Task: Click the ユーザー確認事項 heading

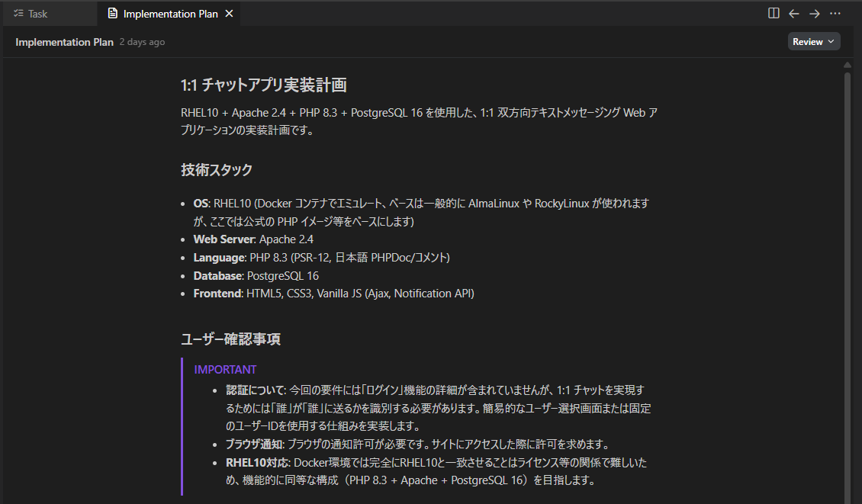Action: [230, 339]
